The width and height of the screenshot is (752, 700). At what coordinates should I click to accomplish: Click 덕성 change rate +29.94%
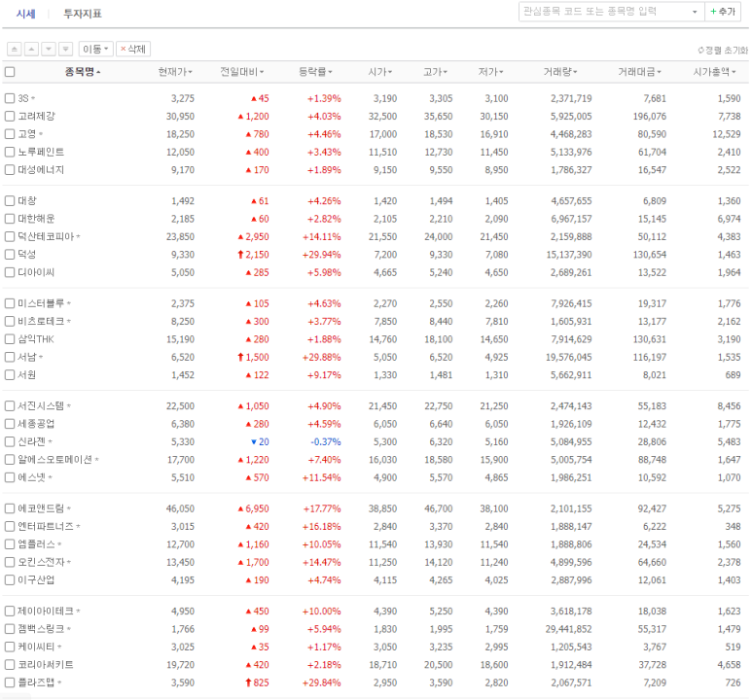coord(321,255)
